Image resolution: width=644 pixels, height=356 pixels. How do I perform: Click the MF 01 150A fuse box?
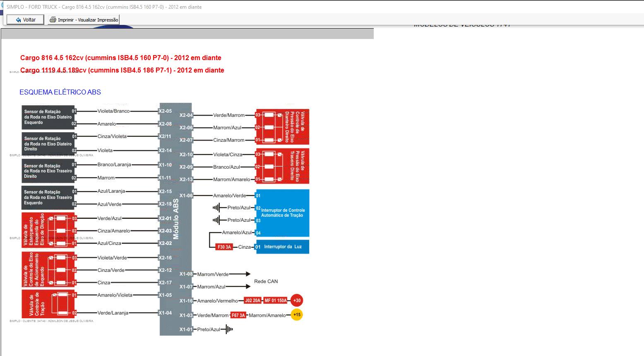click(x=276, y=300)
